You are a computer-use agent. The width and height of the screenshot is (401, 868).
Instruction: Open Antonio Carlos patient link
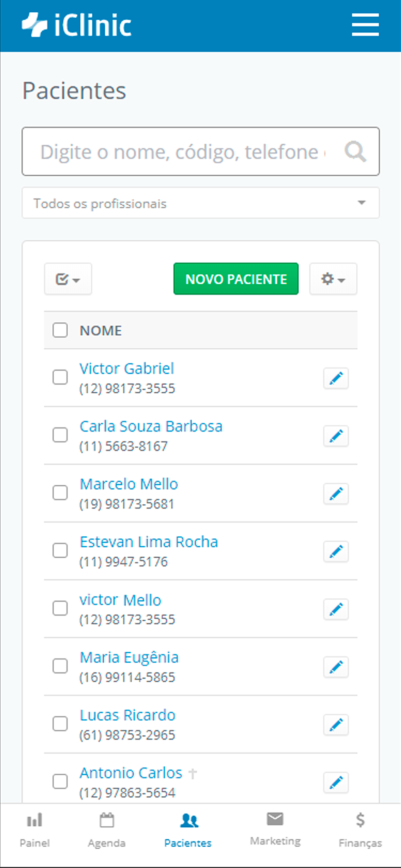click(131, 773)
